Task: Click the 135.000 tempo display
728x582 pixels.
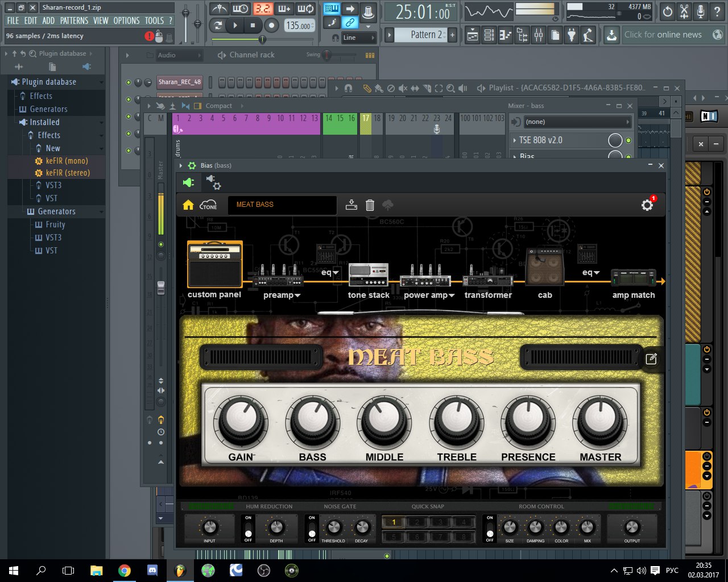Action: coord(299,26)
